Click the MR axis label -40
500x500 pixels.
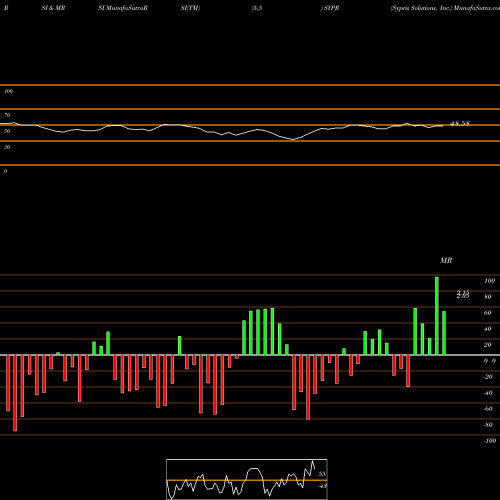tap(488, 393)
